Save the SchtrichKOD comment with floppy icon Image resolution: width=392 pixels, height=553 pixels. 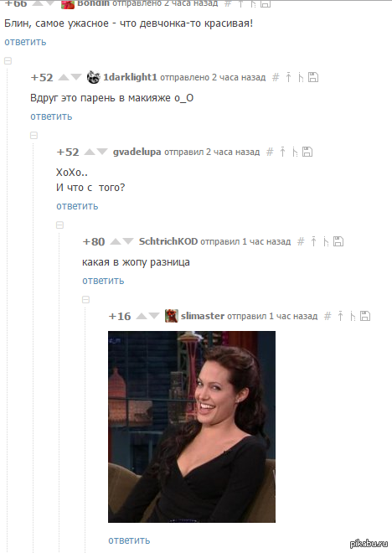(338, 241)
